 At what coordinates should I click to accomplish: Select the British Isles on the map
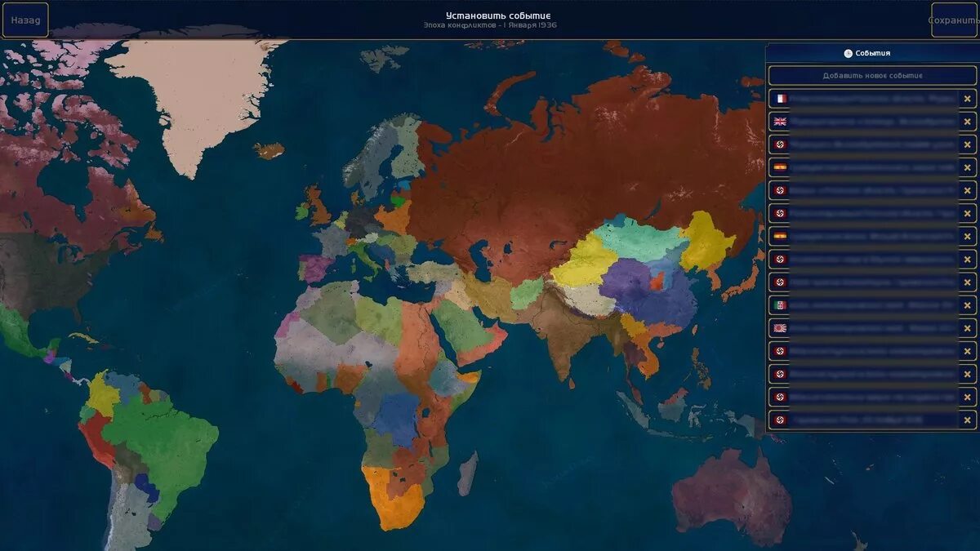[x=314, y=206]
